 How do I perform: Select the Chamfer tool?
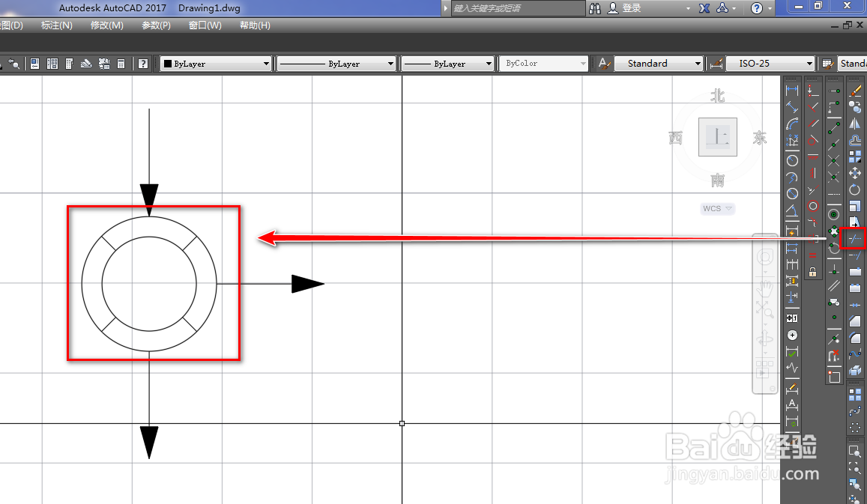tap(855, 321)
